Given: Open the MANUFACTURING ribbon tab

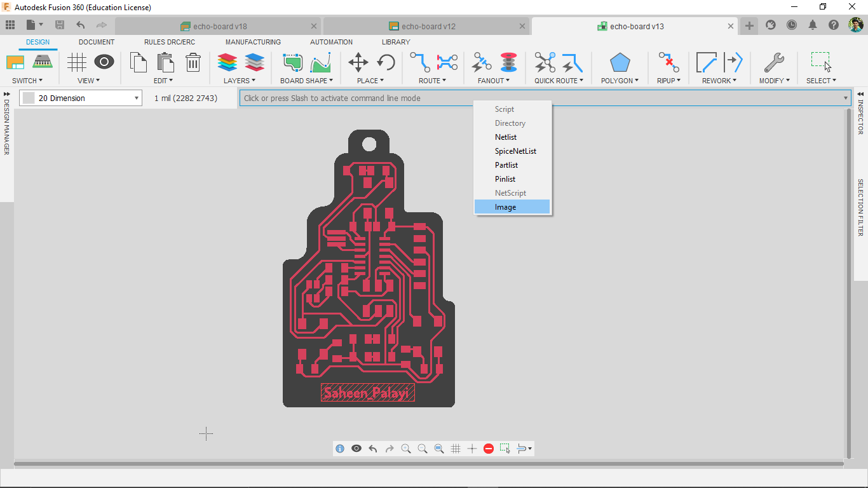Looking at the screenshot, I should pos(253,42).
